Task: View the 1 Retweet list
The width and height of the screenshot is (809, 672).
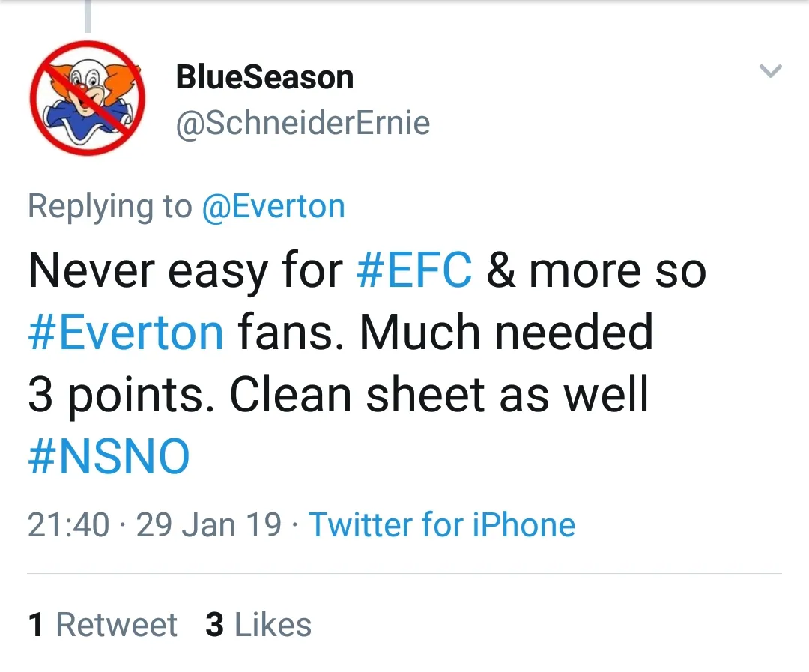Action: pos(103,625)
